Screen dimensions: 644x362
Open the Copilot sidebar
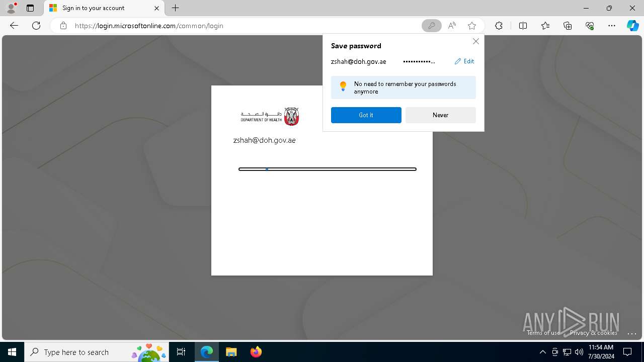632,26
